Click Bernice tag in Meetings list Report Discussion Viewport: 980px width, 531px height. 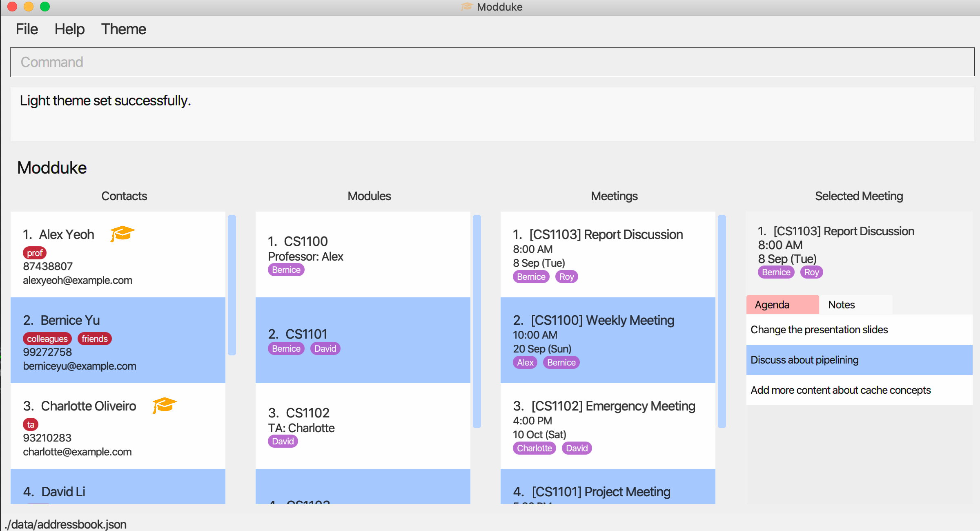tap(531, 277)
